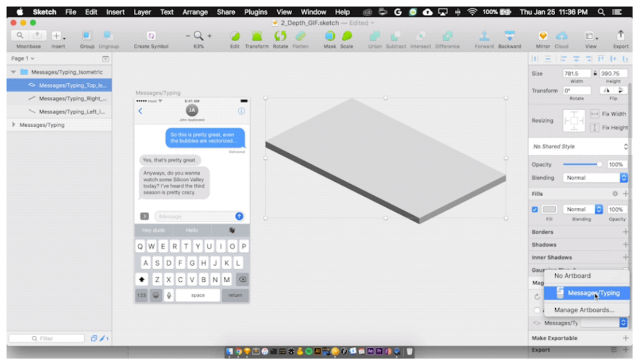The height and width of the screenshot is (364, 638).
Task: Move layer Backward
Action: pyautogui.click(x=510, y=36)
